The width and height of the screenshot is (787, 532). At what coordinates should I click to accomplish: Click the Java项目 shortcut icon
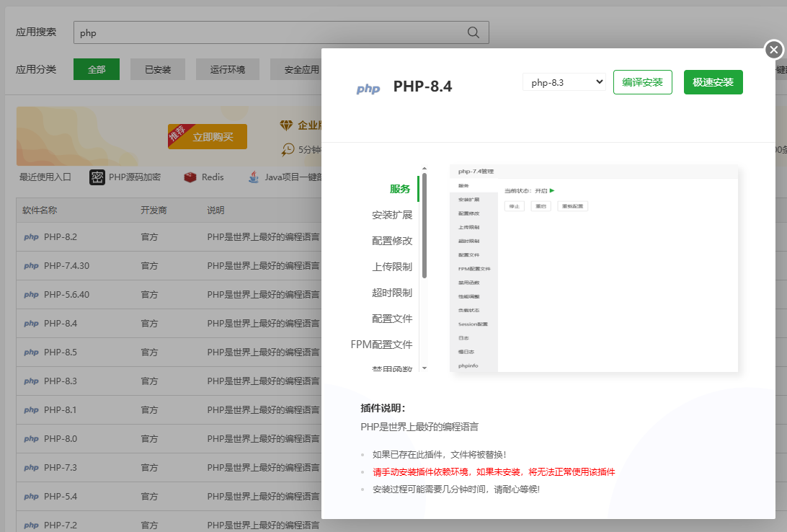[254, 177]
